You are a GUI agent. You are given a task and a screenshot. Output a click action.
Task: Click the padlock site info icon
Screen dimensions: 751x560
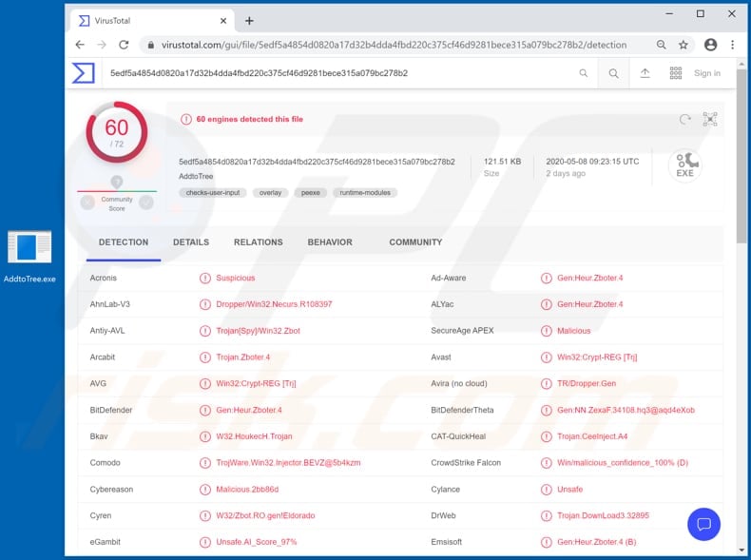150,45
